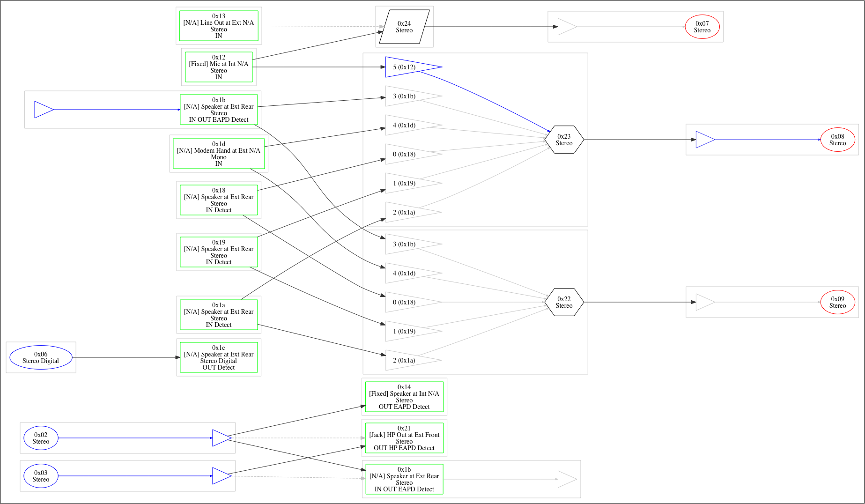865x504 pixels.
Task: Click the red 0x07 Stereo ellipse
Action: pyautogui.click(x=702, y=27)
